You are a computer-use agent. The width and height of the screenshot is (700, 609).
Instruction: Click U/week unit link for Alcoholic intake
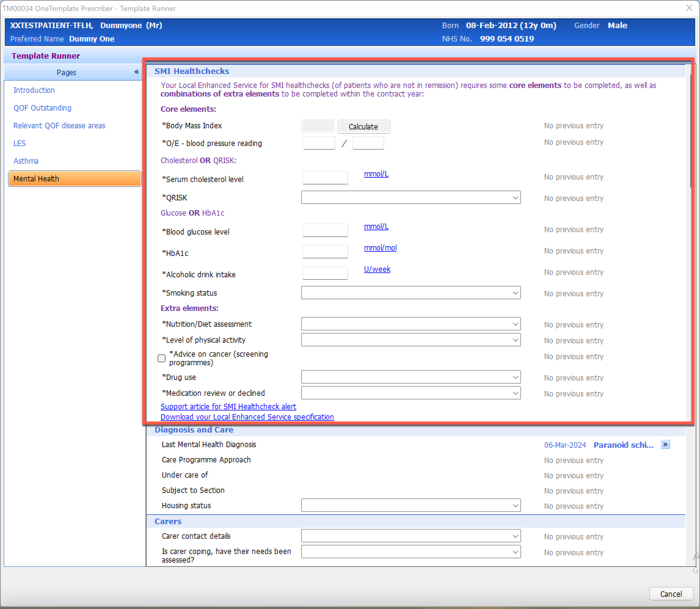coord(377,269)
